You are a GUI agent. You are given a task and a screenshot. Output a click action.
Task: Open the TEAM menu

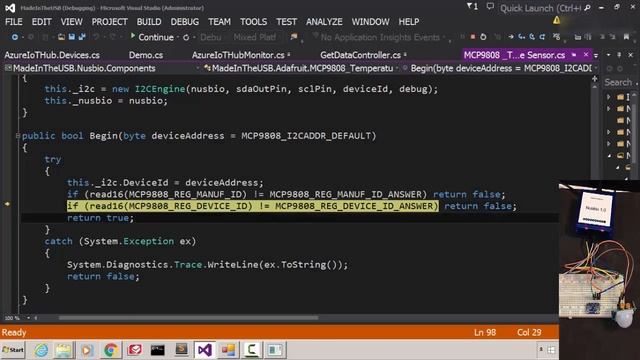tap(220, 22)
